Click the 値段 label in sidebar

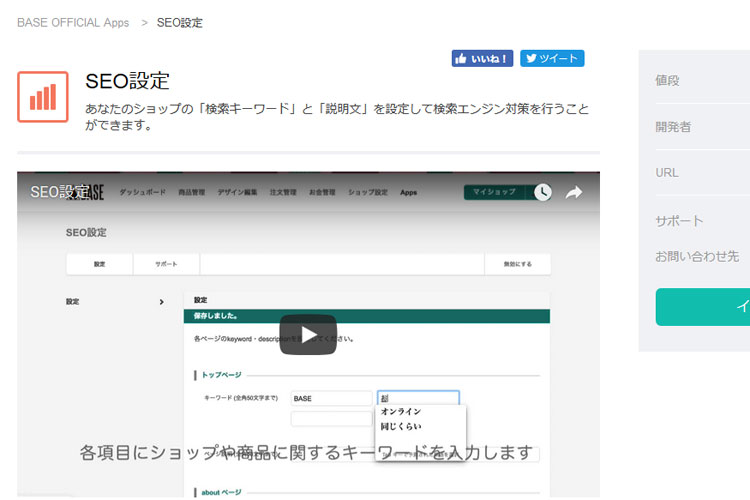667,80
